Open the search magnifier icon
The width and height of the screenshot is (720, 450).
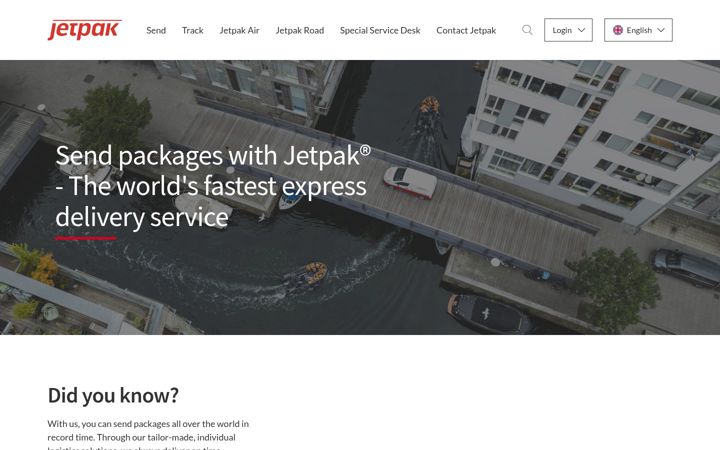(527, 30)
